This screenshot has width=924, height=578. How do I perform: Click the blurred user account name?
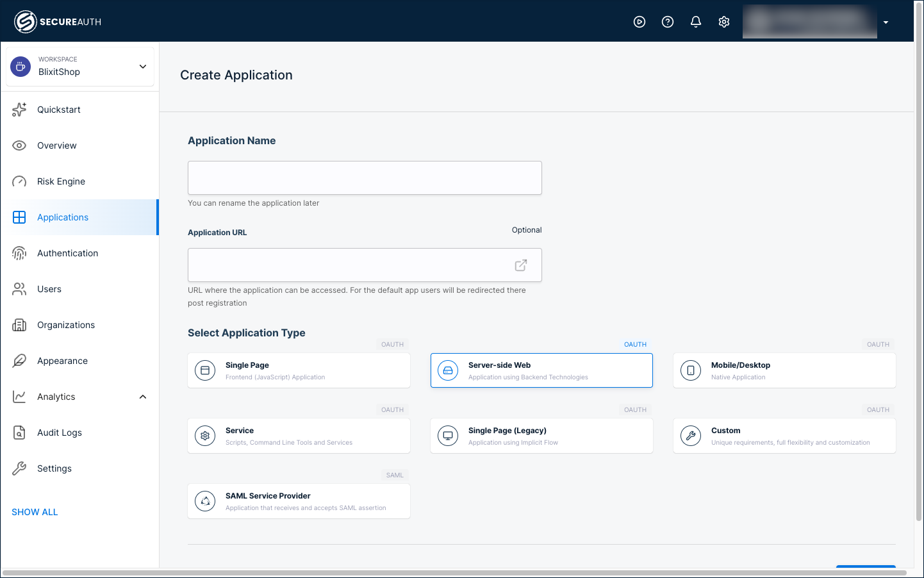click(809, 21)
